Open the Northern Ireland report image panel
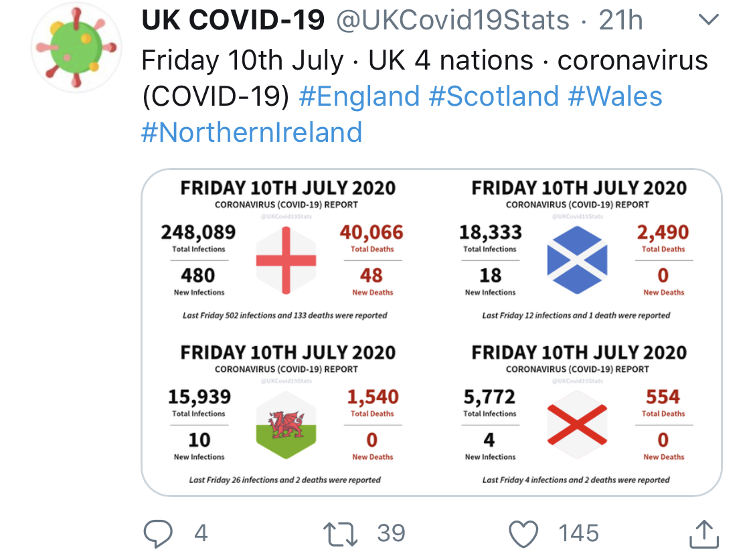 click(577, 415)
